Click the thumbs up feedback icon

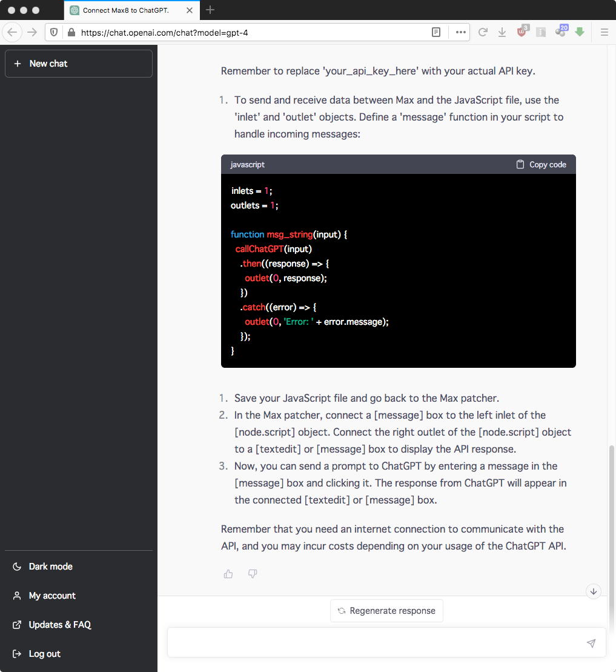click(x=228, y=574)
